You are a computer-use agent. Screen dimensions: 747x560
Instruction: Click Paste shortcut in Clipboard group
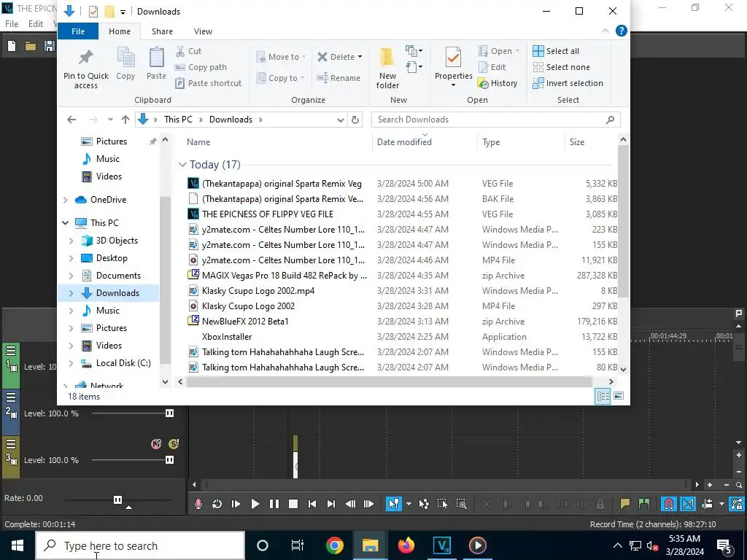tap(208, 83)
